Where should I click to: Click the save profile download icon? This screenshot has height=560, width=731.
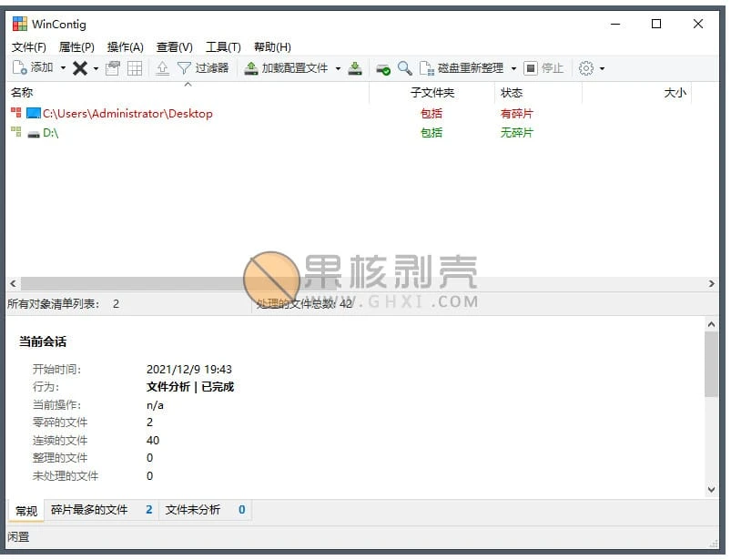point(355,68)
